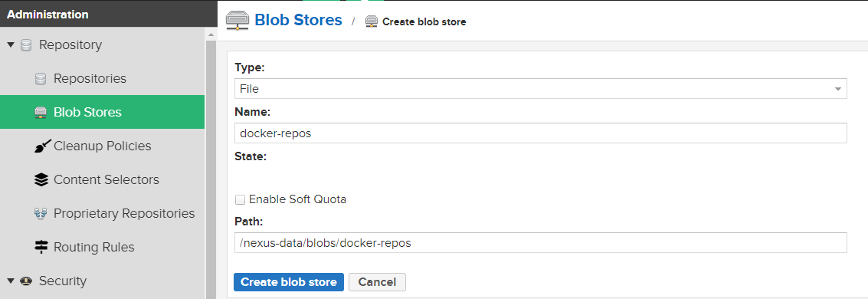Viewport: 868px width, 299px height.
Task: Go to Blob Stores breadcrumb link
Action: 298,20
